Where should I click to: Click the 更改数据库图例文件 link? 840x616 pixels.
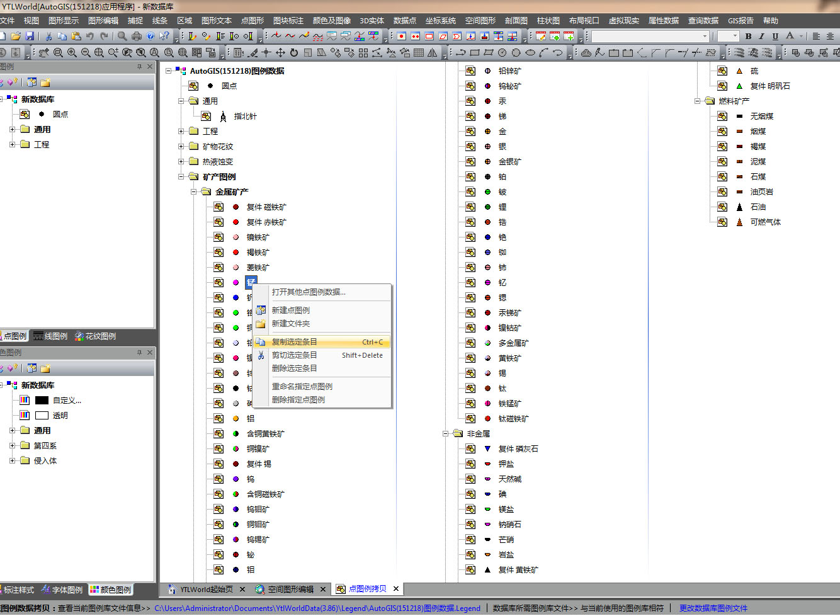[713, 608]
